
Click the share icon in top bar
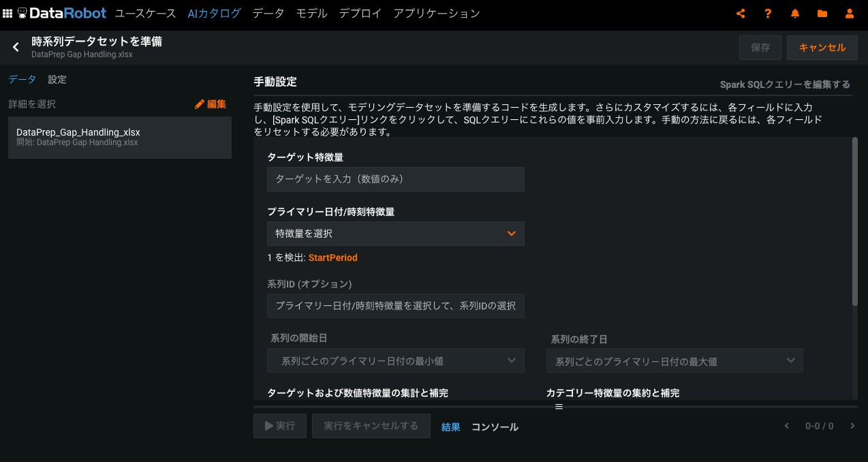point(741,14)
